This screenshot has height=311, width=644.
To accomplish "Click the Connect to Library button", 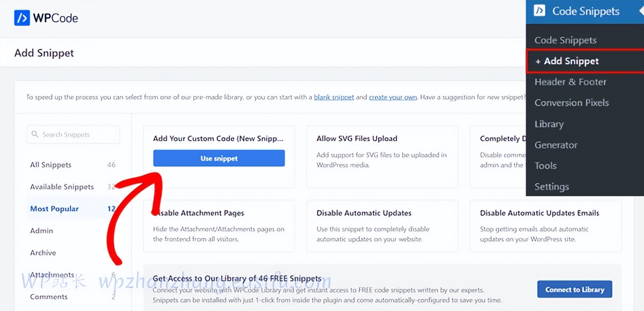I will tap(574, 290).
